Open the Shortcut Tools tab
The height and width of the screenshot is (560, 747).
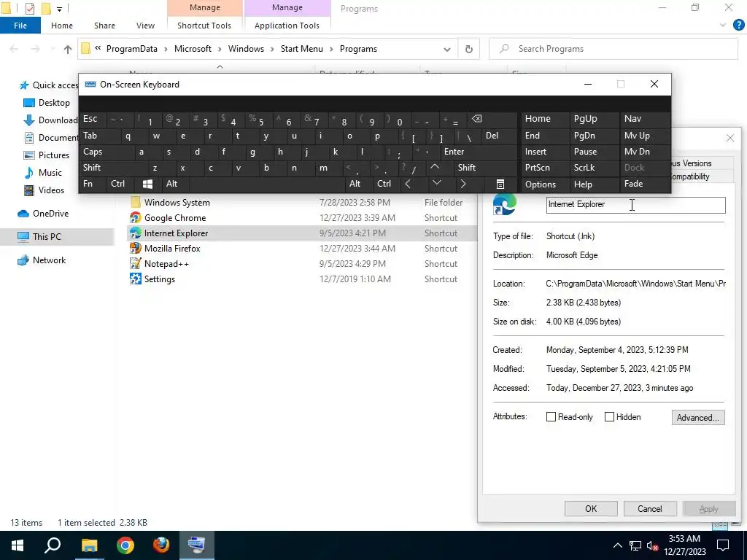(x=204, y=26)
